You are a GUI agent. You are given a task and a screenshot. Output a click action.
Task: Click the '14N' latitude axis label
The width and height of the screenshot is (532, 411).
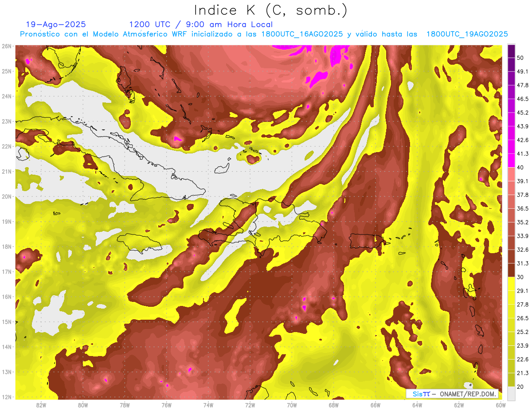click(x=7, y=347)
